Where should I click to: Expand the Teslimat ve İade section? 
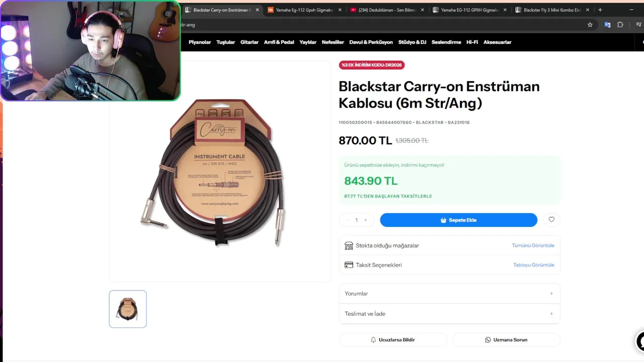pyautogui.click(x=449, y=314)
